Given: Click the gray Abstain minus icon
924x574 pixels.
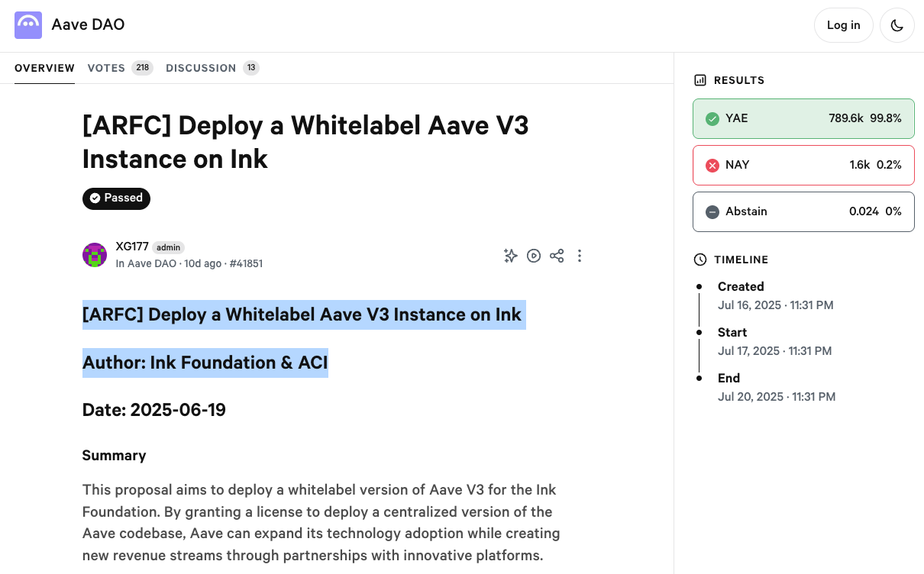Looking at the screenshot, I should [712, 211].
